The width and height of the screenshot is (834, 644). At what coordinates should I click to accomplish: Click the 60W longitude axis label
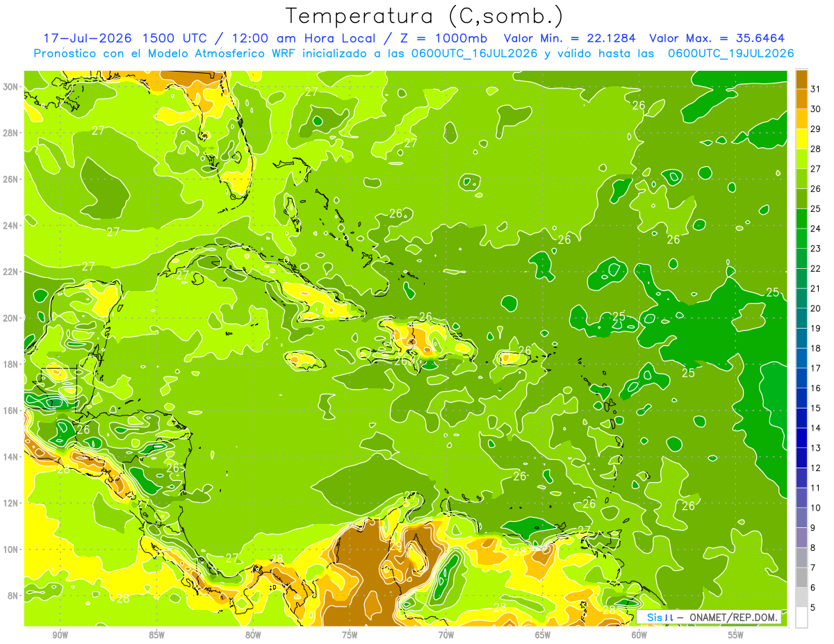(639, 636)
